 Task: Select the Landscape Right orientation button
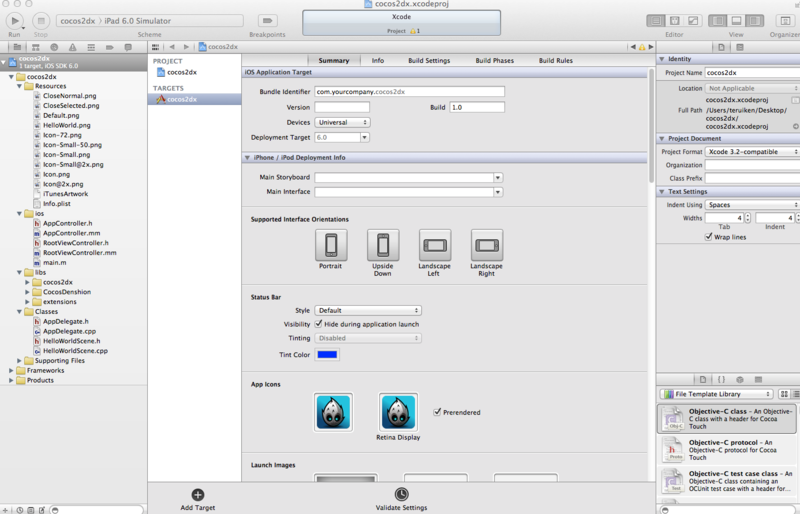coord(487,245)
